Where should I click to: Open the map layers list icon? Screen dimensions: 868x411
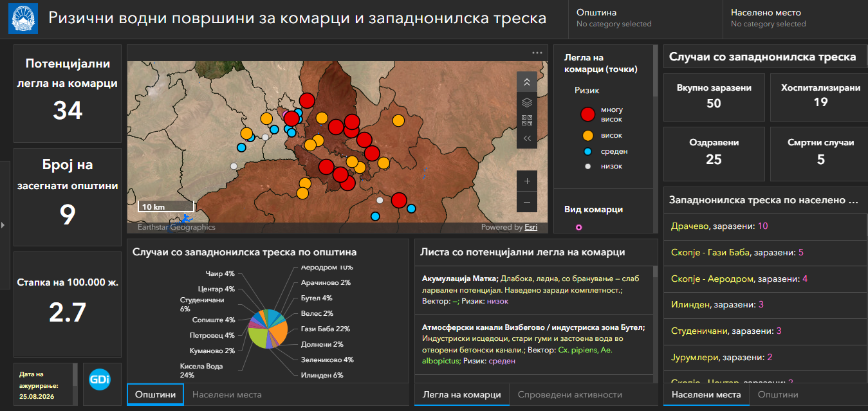[x=526, y=102]
